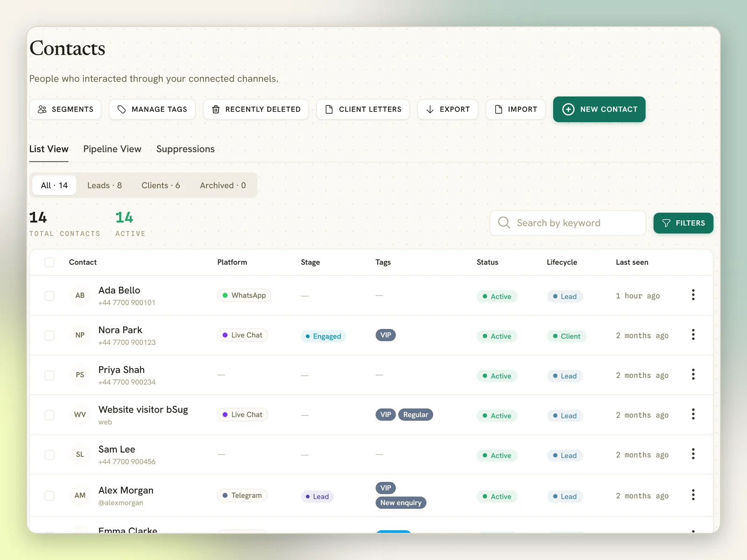Check the Website visitor bSug row

click(x=49, y=415)
